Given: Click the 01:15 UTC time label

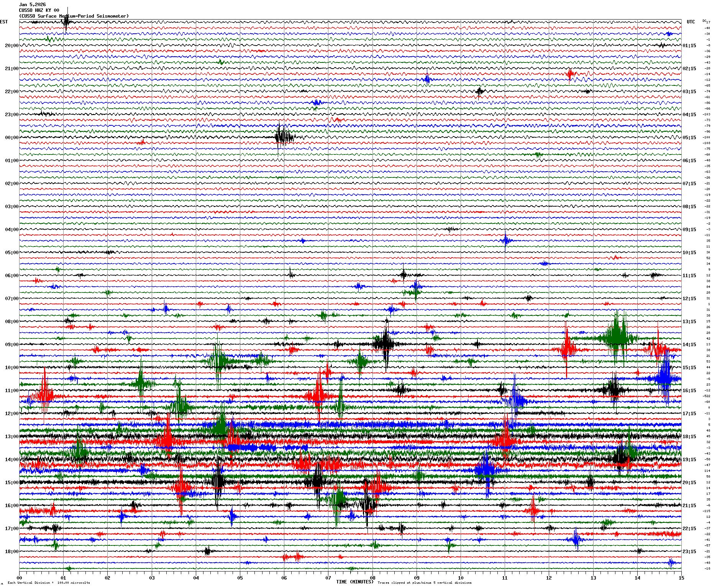Looking at the screenshot, I should tap(689, 46).
